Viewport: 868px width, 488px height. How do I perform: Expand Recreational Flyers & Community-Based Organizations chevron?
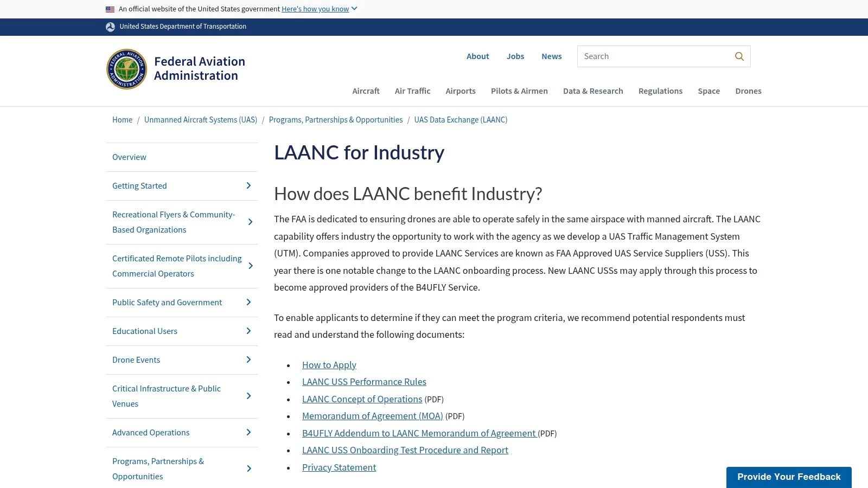[250, 222]
